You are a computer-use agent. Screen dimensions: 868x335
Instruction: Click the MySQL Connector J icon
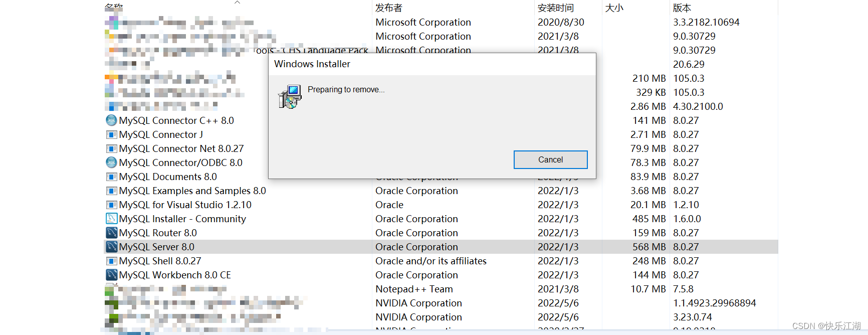pos(111,134)
